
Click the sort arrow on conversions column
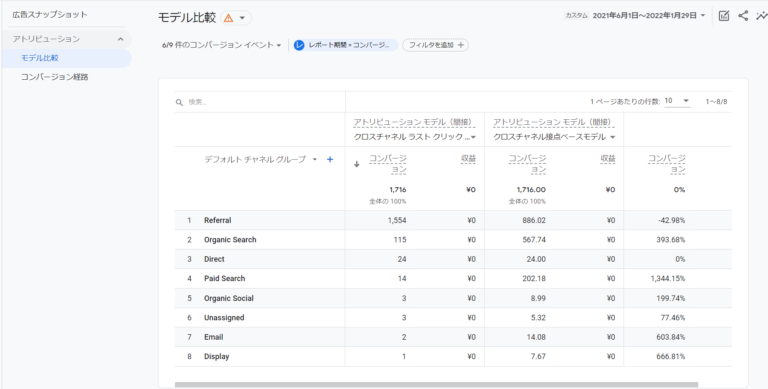pyautogui.click(x=357, y=165)
